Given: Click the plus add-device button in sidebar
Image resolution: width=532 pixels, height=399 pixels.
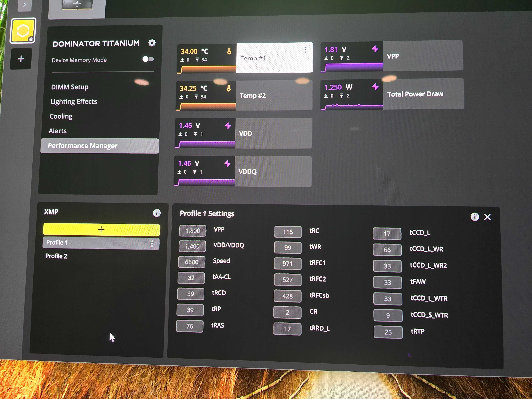Looking at the screenshot, I should pos(21,59).
